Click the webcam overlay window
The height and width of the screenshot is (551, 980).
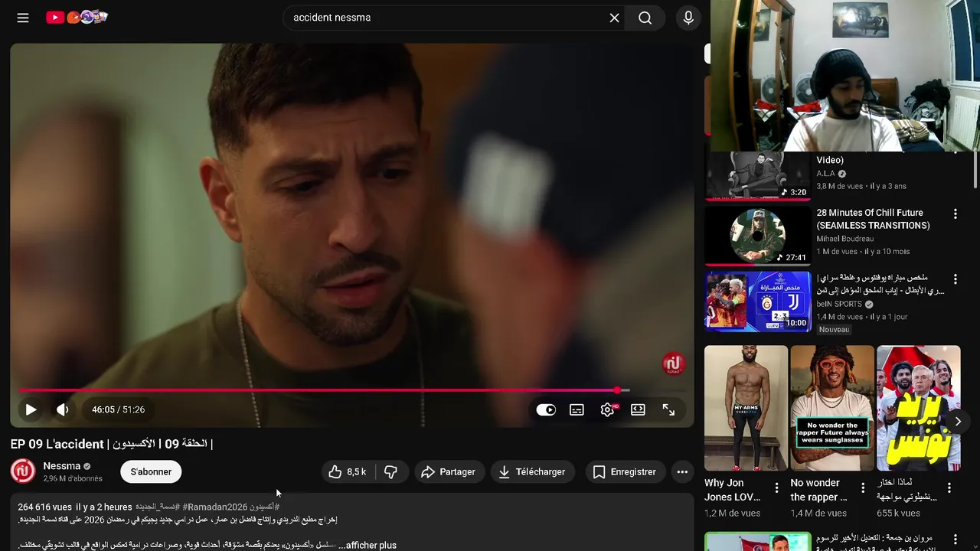coord(845,76)
